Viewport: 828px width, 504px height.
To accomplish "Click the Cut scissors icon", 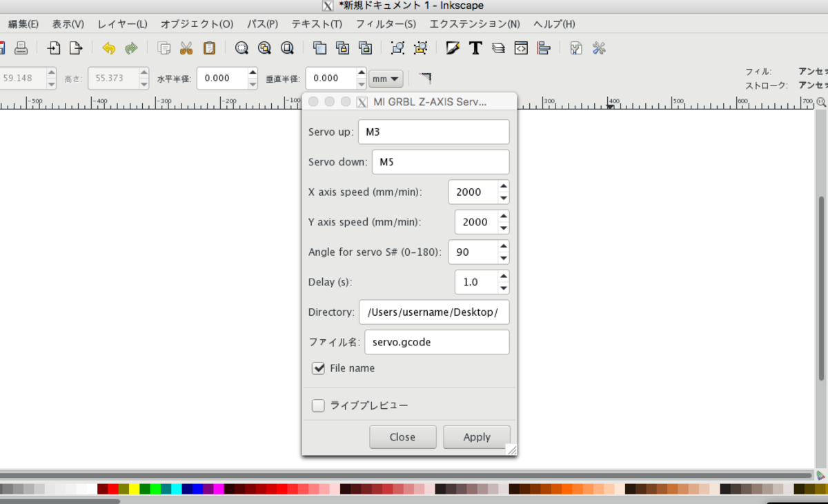I will pyautogui.click(x=186, y=48).
